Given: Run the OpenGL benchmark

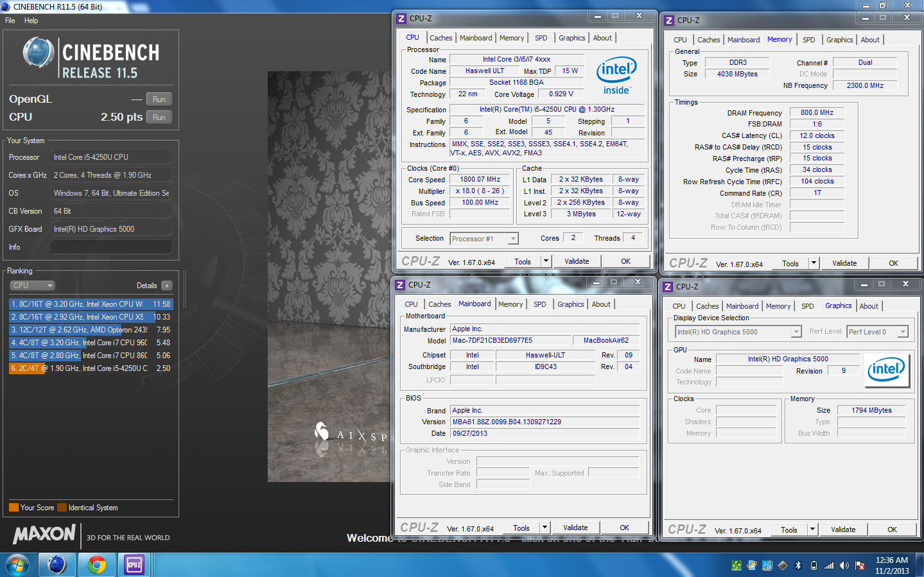Looking at the screenshot, I should click(x=159, y=99).
